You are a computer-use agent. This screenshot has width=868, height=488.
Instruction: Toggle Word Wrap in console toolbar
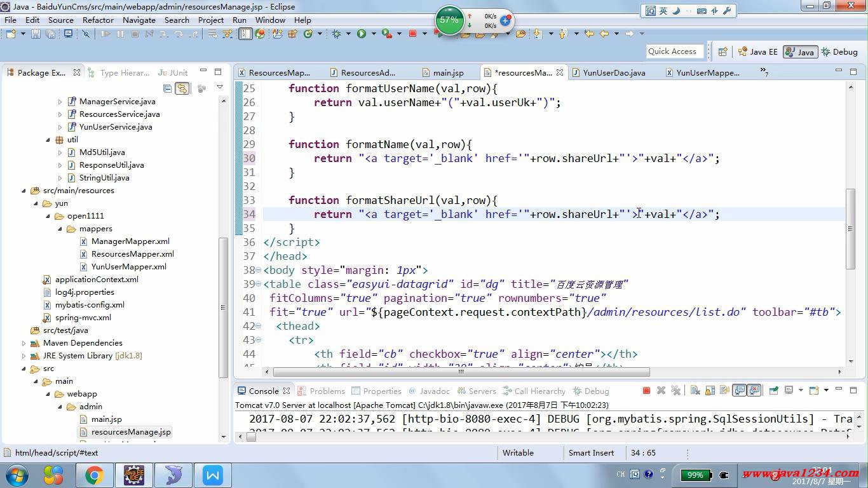click(x=724, y=391)
